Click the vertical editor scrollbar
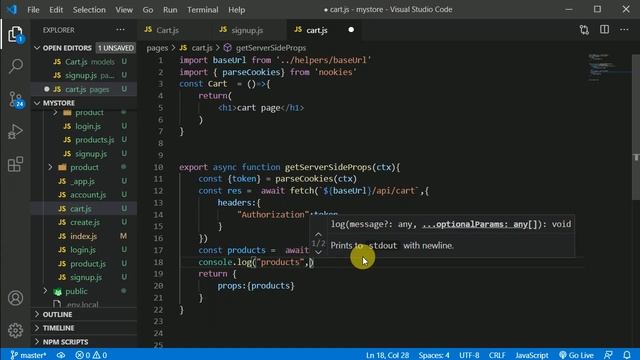The width and height of the screenshot is (640, 360). [636, 127]
